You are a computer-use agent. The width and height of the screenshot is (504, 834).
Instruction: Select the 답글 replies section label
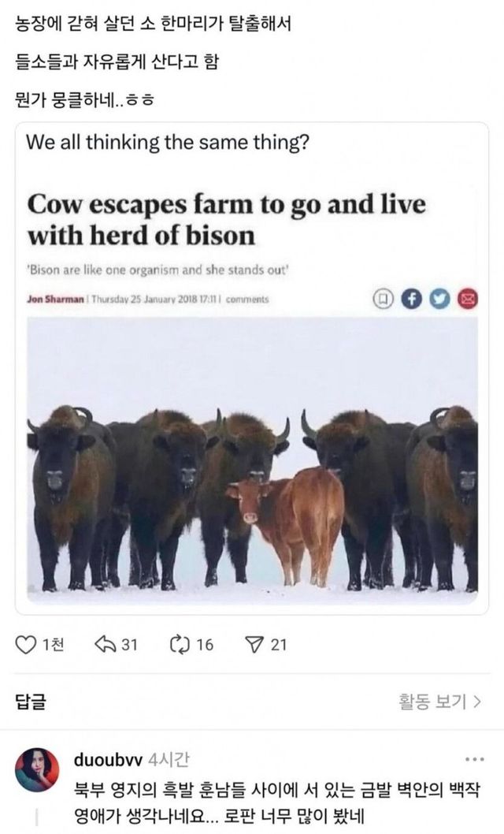tap(31, 702)
